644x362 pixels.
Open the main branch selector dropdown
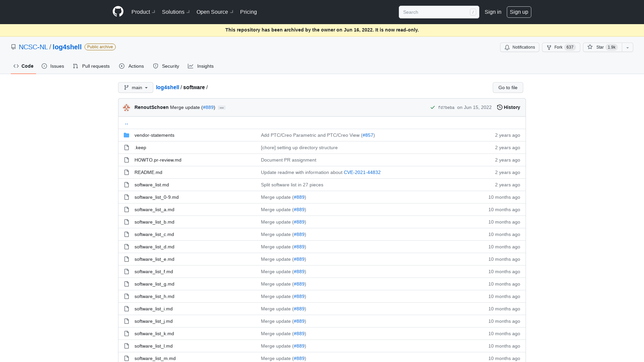tap(136, 87)
